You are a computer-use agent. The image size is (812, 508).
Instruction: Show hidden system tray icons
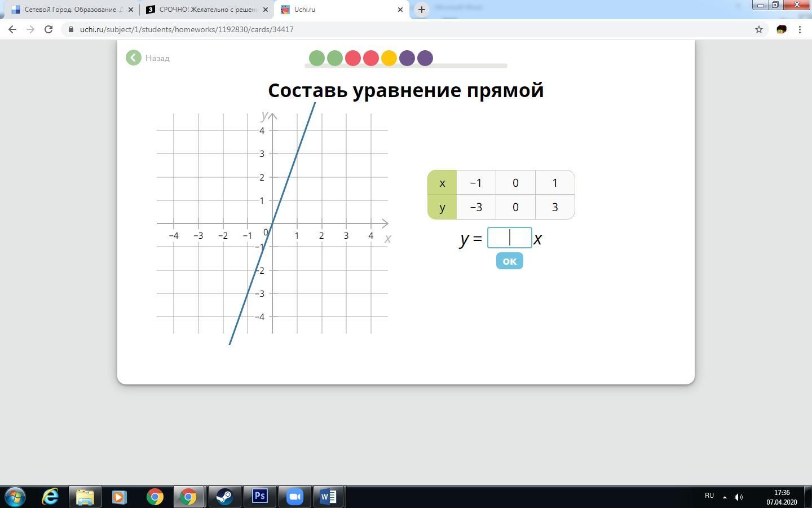tap(725, 497)
